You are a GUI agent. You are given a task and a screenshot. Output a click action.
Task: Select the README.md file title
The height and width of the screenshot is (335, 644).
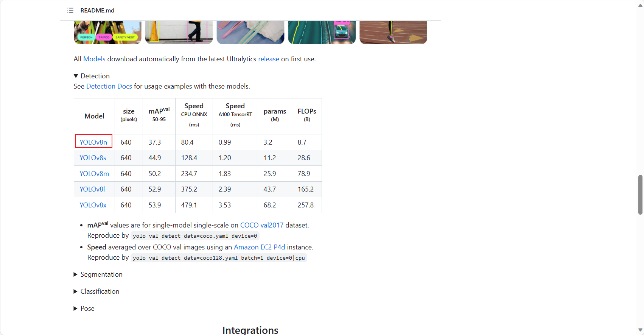coord(97,11)
